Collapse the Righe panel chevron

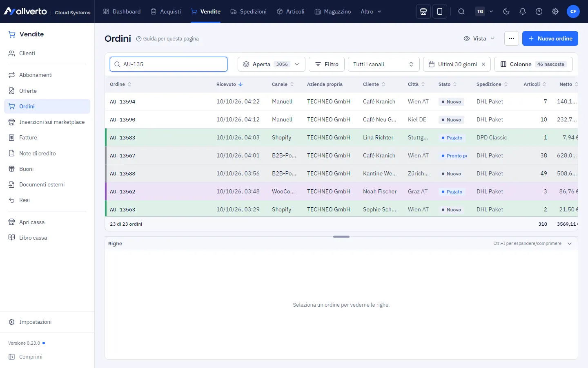pyautogui.click(x=570, y=244)
